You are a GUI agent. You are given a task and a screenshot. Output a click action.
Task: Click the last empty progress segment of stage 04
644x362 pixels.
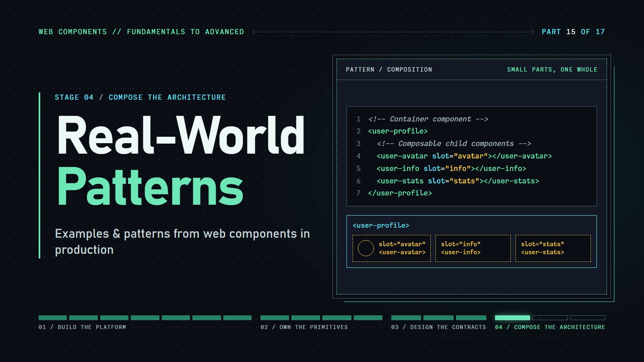tap(588, 318)
